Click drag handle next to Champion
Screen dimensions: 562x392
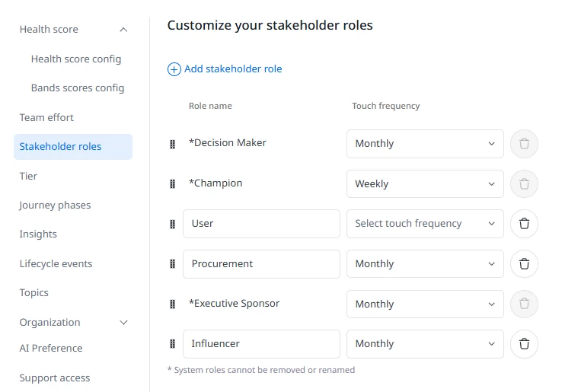click(x=172, y=183)
